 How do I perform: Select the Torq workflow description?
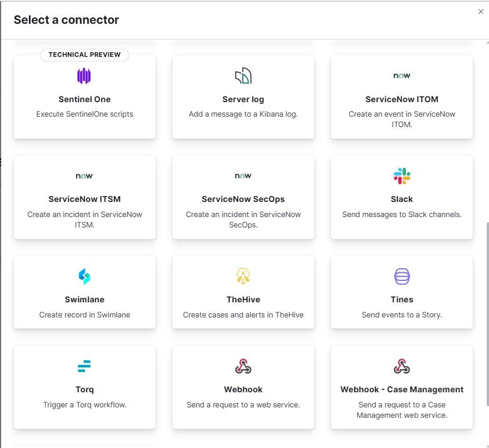[x=85, y=404]
